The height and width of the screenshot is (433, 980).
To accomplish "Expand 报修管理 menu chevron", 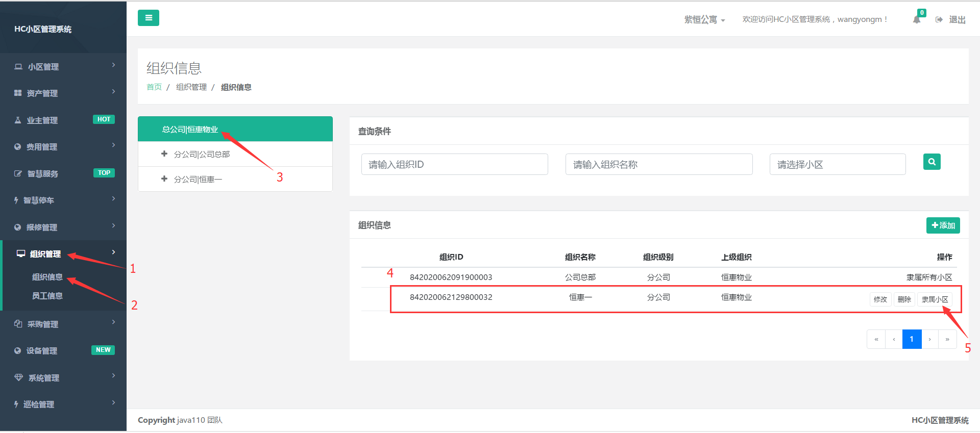I will [113, 226].
